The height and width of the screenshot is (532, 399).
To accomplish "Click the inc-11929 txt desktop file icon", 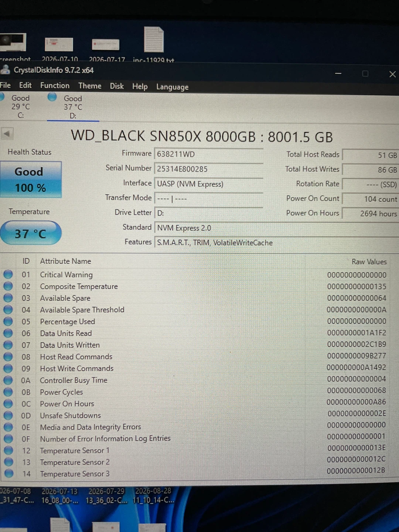I will [x=154, y=40].
